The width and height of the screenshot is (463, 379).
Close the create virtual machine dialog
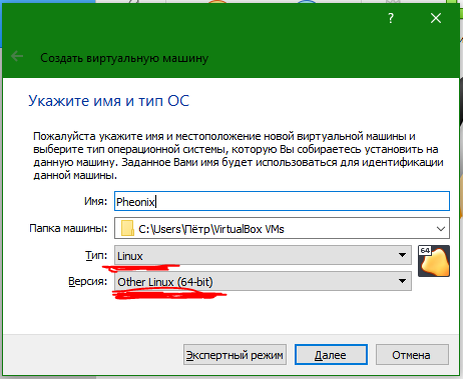pos(436,18)
